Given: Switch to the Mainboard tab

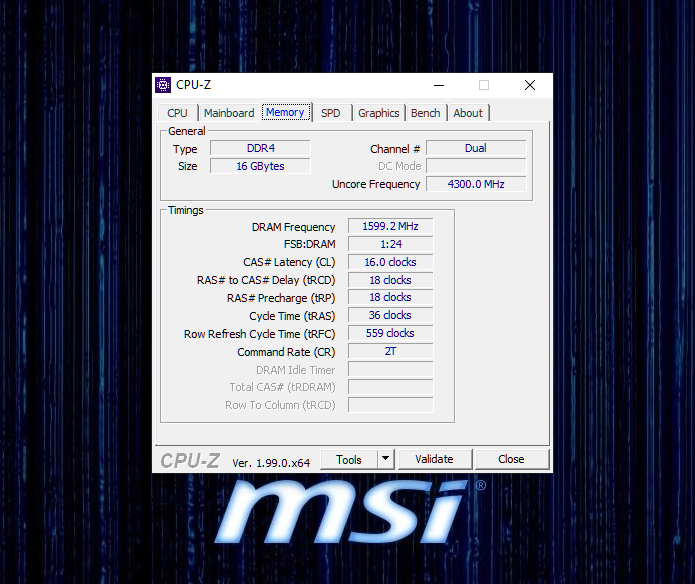Looking at the screenshot, I should pyautogui.click(x=229, y=113).
